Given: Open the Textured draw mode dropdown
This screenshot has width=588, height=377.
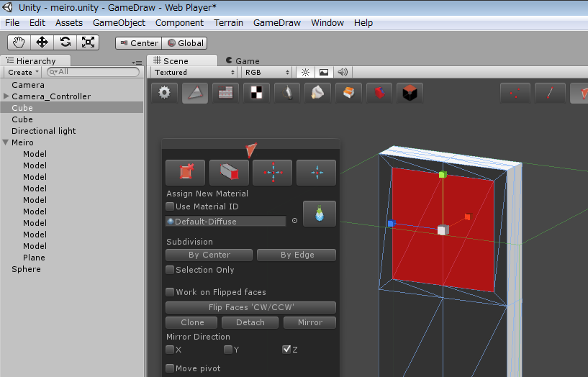Looking at the screenshot, I should click(x=194, y=72).
